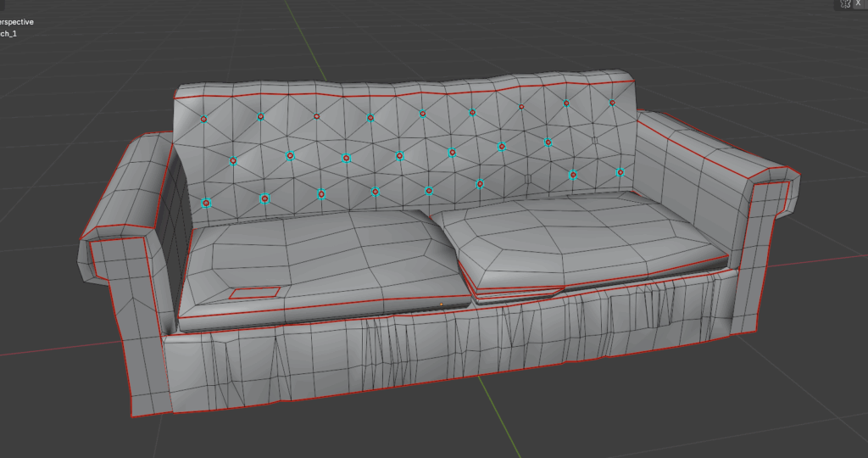This screenshot has width=868, height=458.
Task: Click the small red-outlined rectangle on left cushion
Action: (x=255, y=293)
